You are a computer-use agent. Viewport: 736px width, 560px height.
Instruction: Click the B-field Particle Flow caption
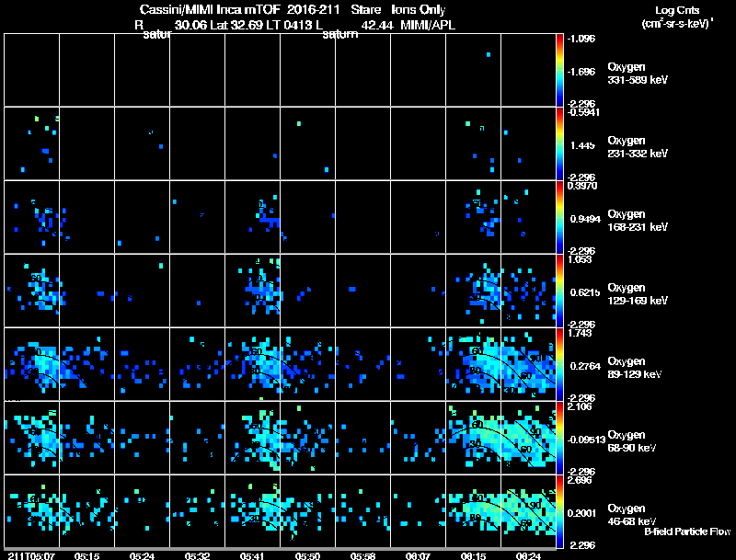[x=687, y=531]
